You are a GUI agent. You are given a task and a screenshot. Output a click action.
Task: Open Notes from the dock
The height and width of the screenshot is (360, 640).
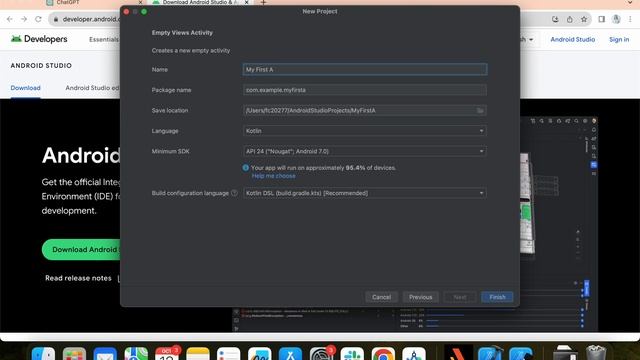pyautogui.click(x=198, y=353)
